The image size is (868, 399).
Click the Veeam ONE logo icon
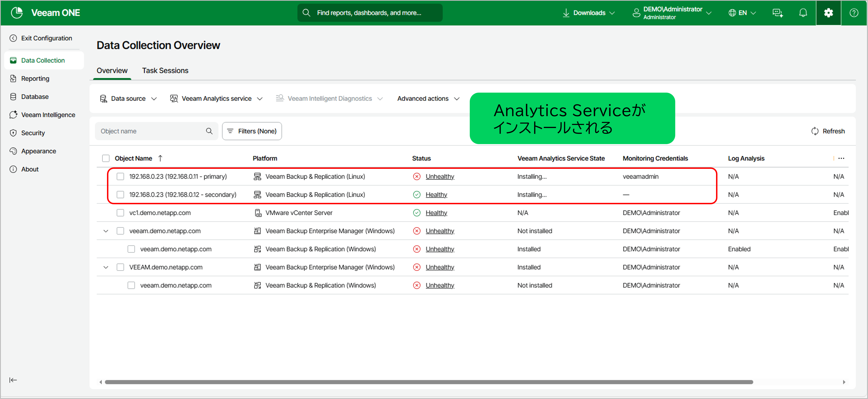[16, 13]
